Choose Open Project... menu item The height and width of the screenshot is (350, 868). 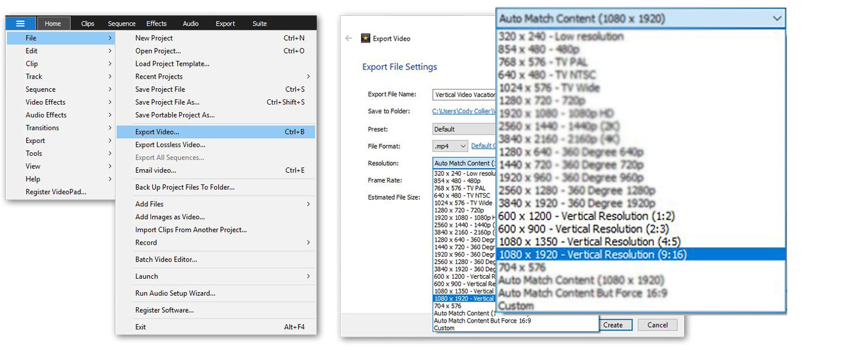tap(216, 51)
